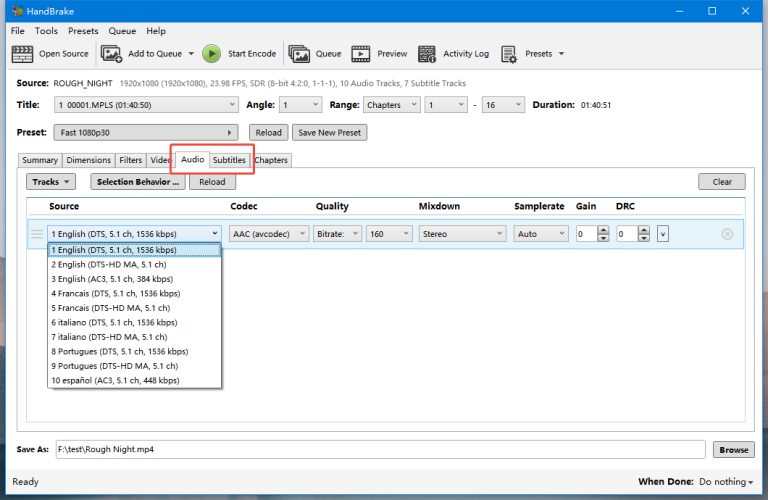Switch to the Summary tab

coord(40,160)
